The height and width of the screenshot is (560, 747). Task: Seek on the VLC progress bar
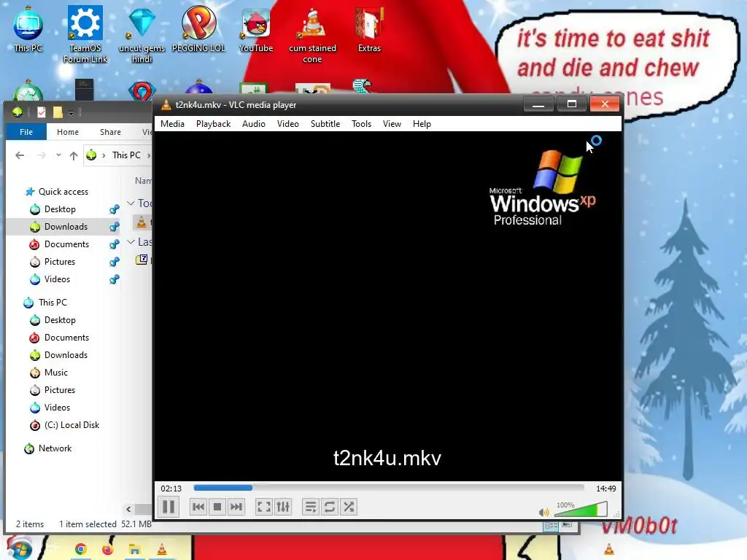389,488
